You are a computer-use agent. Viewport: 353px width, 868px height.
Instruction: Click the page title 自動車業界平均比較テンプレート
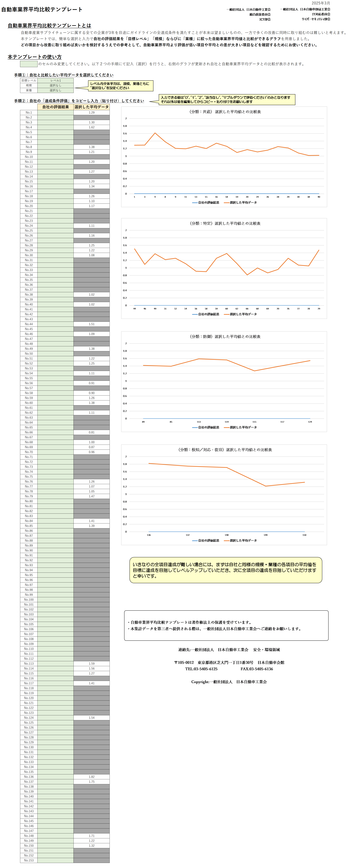(x=42, y=9)
